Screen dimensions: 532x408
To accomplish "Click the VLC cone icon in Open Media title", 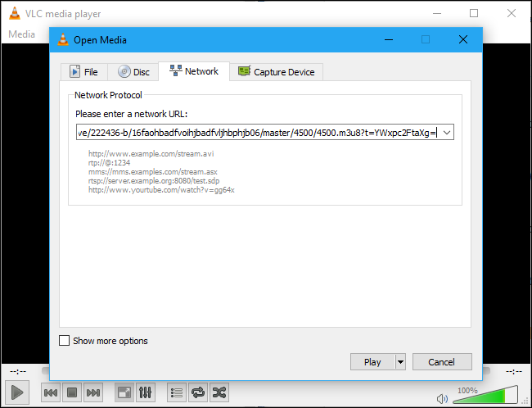I will tap(63, 40).
